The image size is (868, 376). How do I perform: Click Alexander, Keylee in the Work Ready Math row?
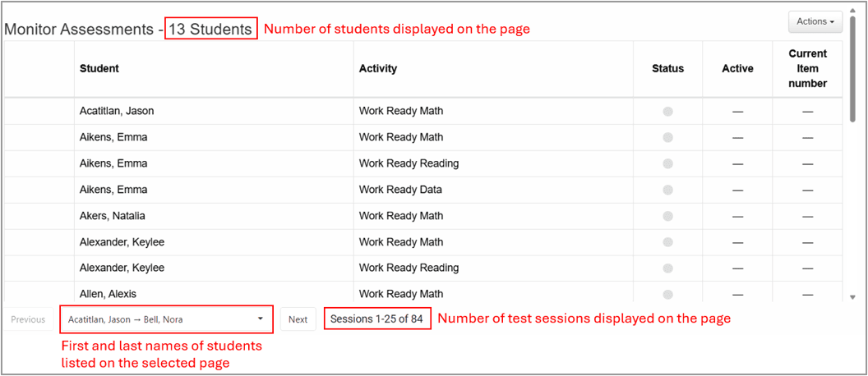tap(122, 241)
